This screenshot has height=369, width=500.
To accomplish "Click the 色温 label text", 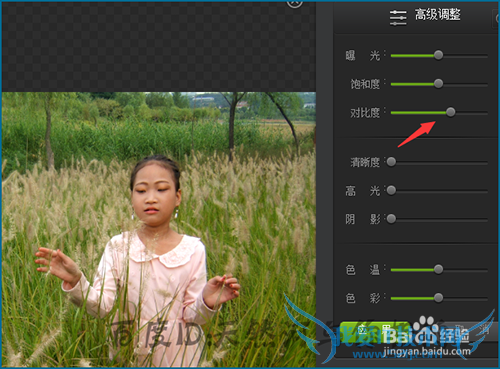I will pos(363,270).
